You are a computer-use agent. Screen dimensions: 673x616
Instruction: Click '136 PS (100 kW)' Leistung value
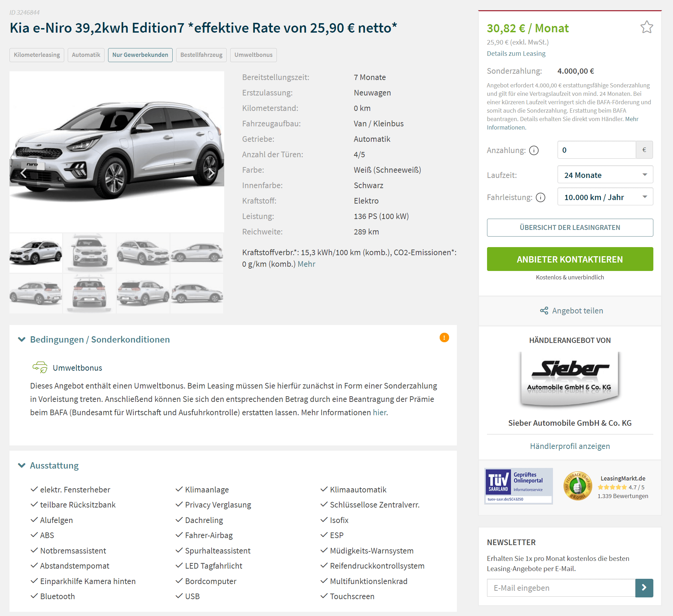tap(381, 216)
